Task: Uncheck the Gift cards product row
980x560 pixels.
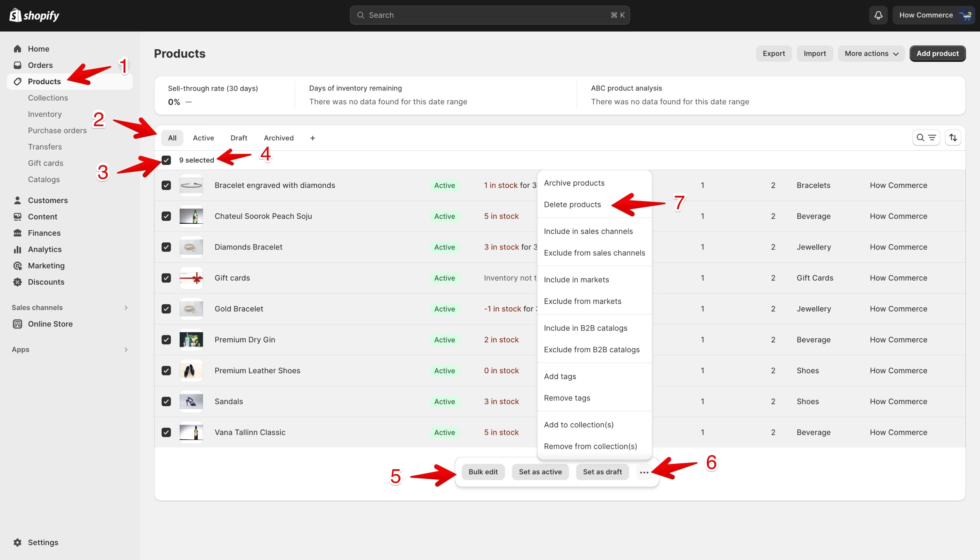Action: 166,278
